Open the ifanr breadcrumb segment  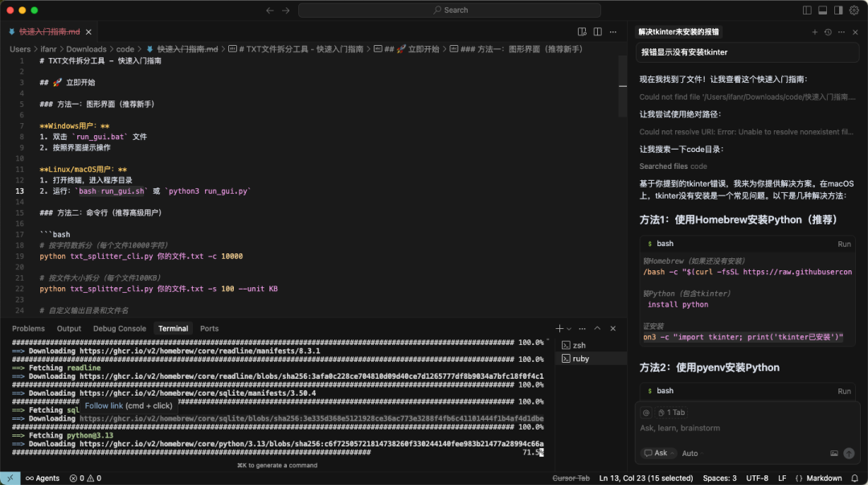(49, 49)
